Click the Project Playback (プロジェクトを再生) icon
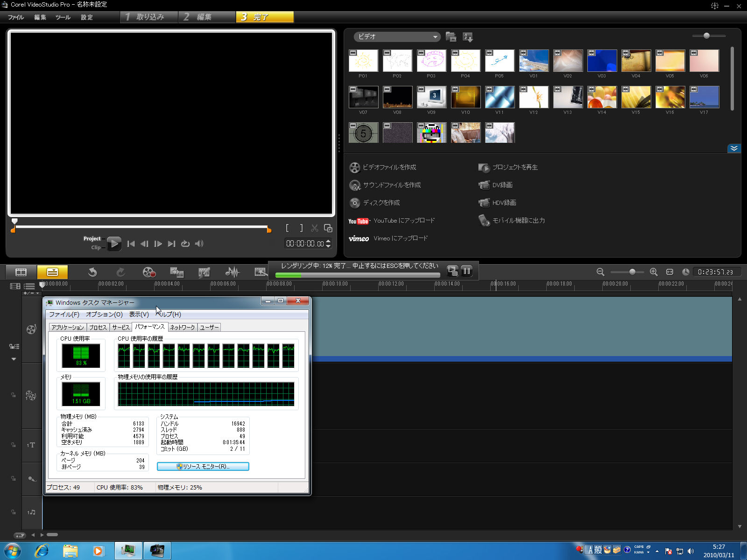The image size is (747, 560). tap(484, 168)
